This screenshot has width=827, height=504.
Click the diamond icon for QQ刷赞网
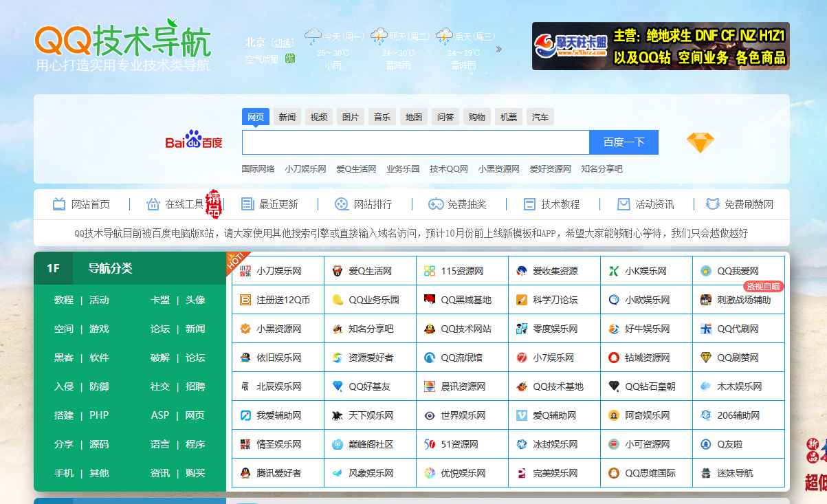coord(705,357)
